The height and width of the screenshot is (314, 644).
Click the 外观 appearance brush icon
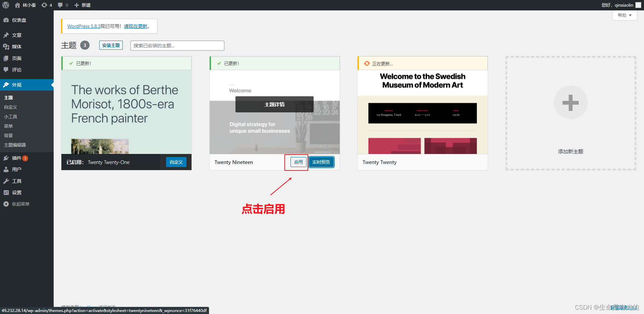point(6,85)
